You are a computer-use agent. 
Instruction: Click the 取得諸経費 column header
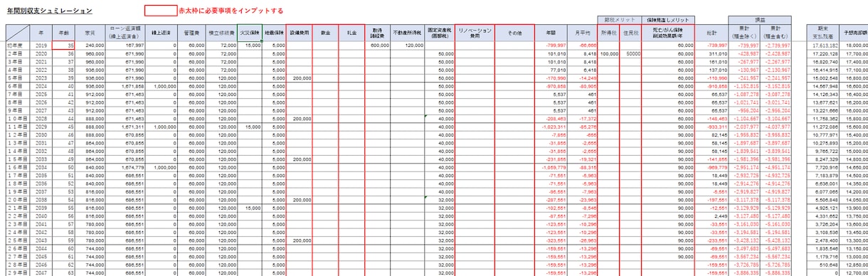(x=378, y=33)
